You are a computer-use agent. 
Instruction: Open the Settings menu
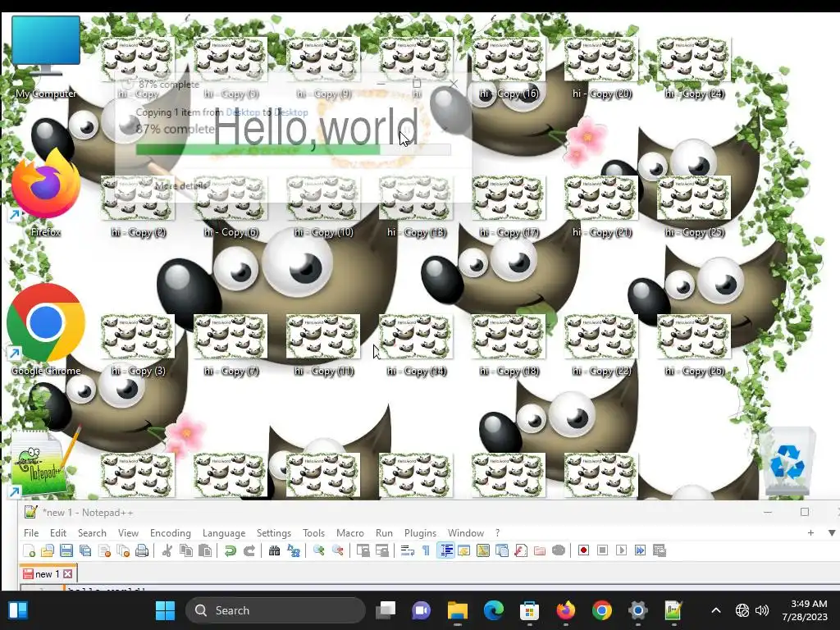[x=274, y=533]
